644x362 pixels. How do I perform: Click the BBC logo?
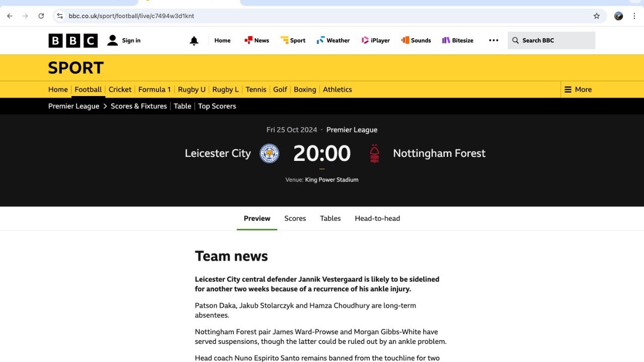pos(73,40)
